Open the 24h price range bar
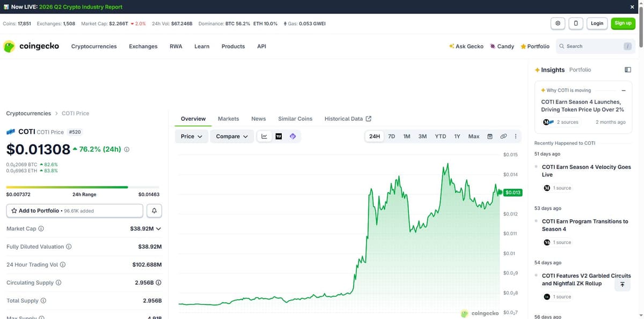The height and width of the screenshot is (319, 644). (x=83, y=187)
